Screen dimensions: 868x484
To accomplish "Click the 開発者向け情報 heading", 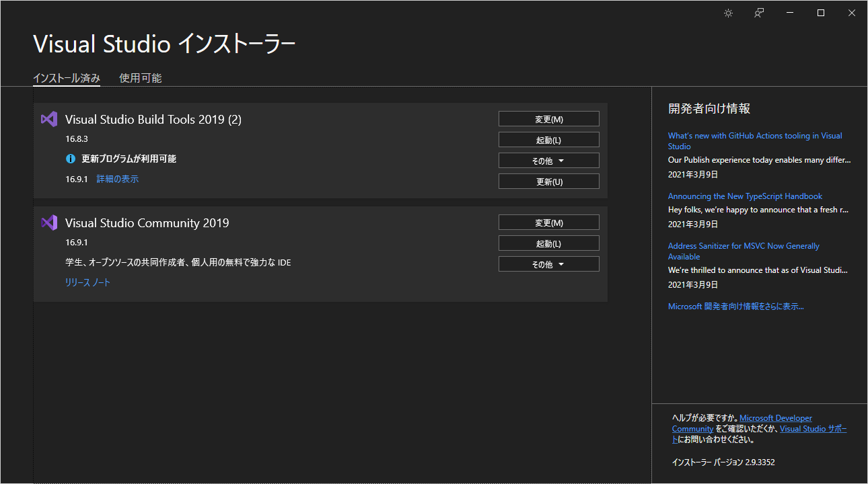I will point(709,109).
